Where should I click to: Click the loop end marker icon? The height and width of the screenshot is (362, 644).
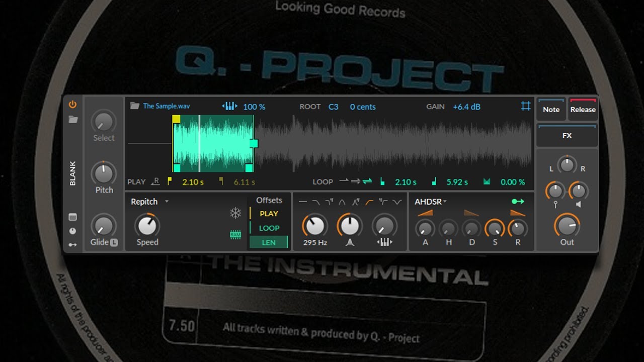(434, 182)
